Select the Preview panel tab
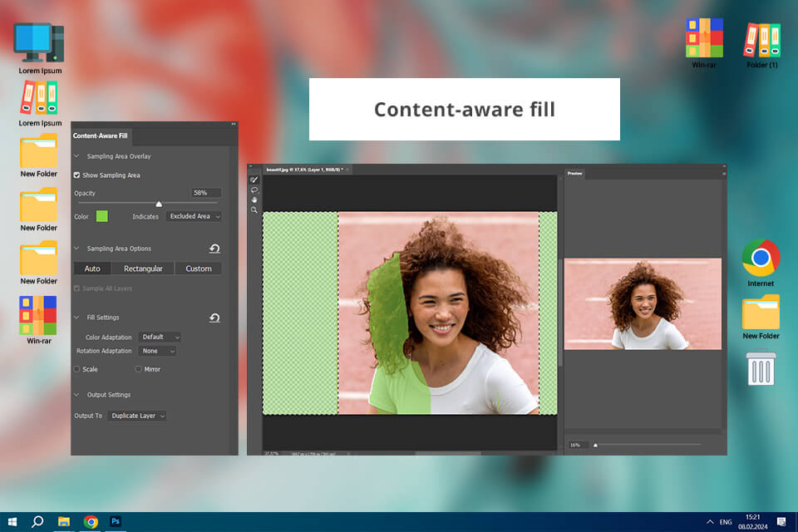Image resolution: width=798 pixels, height=532 pixels. click(575, 174)
